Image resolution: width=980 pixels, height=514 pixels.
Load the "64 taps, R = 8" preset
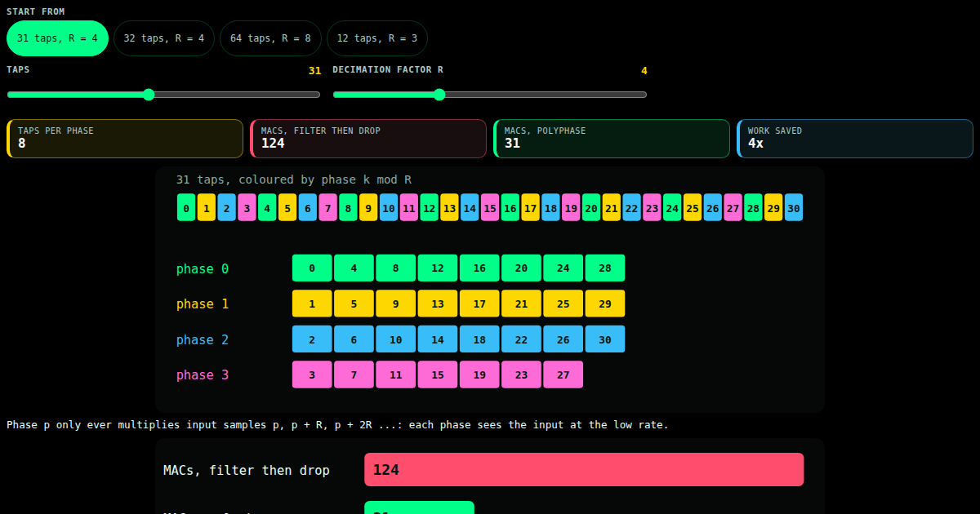[270, 38]
